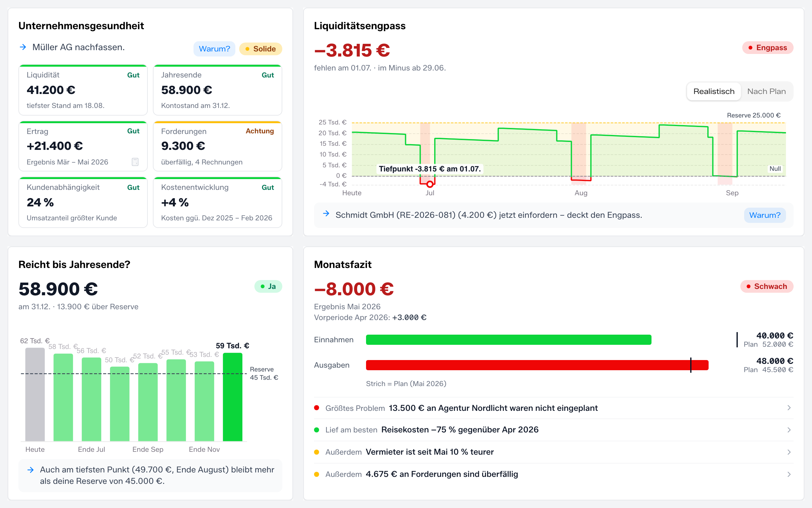Open the Kundenabhängigkeit 24 % card
Viewport: 812px width, 508px height.
tap(83, 202)
